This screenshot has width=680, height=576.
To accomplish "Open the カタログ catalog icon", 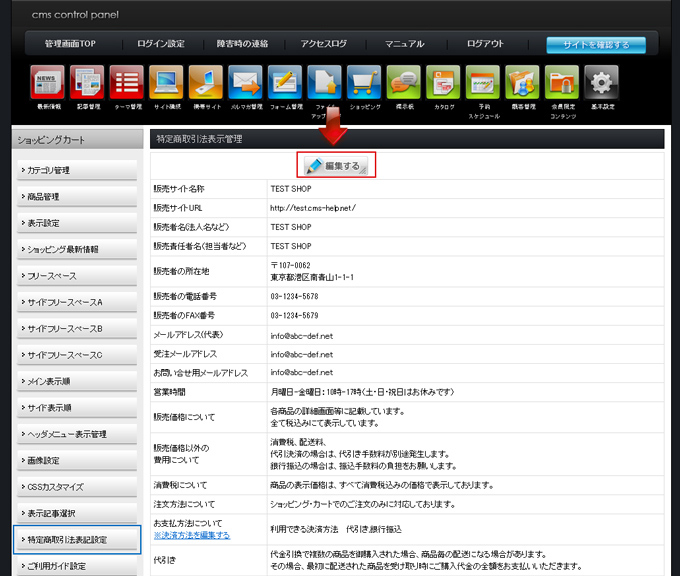I will pos(443,82).
